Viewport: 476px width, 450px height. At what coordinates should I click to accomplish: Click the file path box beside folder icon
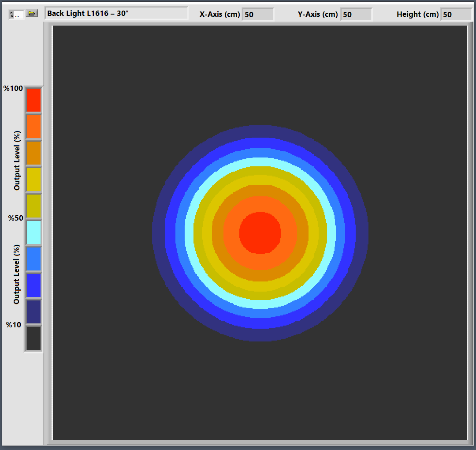click(16, 15)
